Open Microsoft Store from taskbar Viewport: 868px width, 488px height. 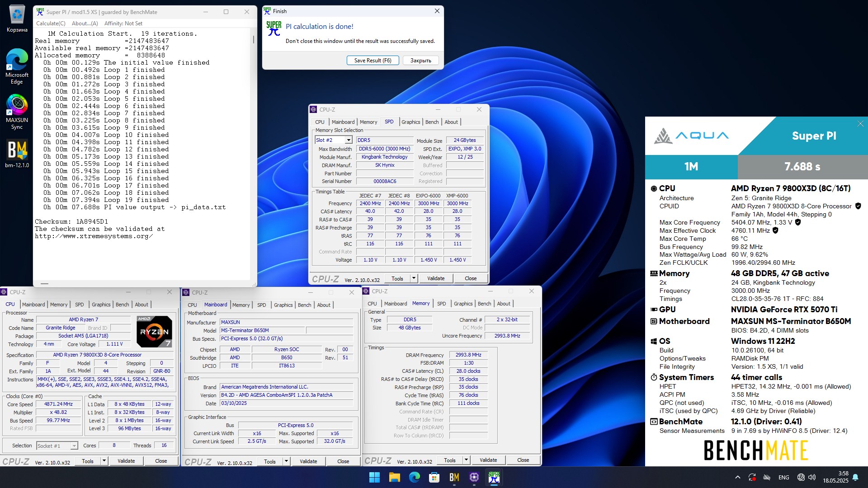(x=434, y=477)
